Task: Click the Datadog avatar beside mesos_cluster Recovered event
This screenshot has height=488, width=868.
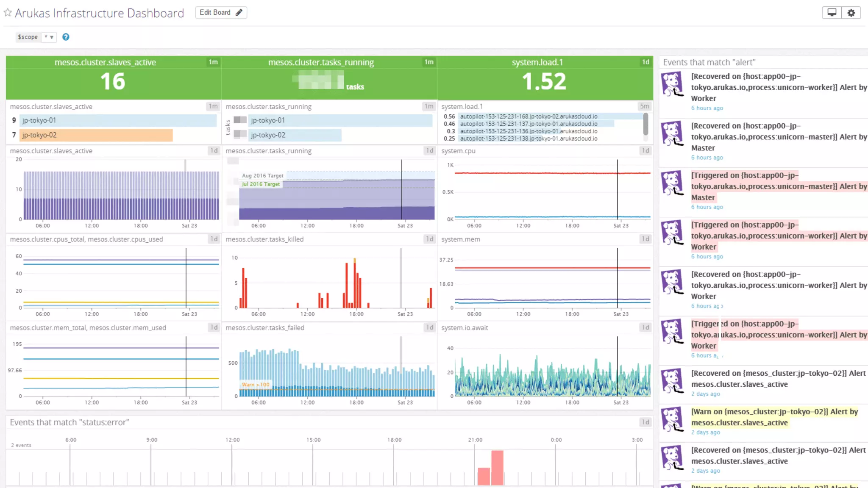Action: pos(673,381)
